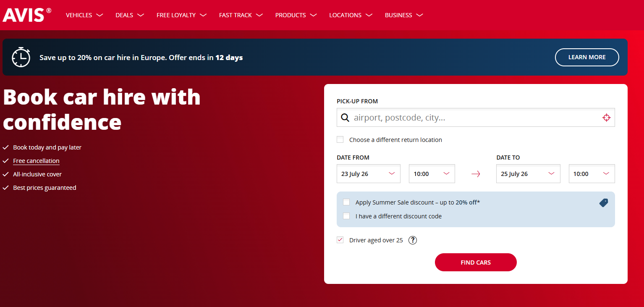Click into the pick-up location field
This screenshot has height=307, width=644.
click(x=476, y=118)
